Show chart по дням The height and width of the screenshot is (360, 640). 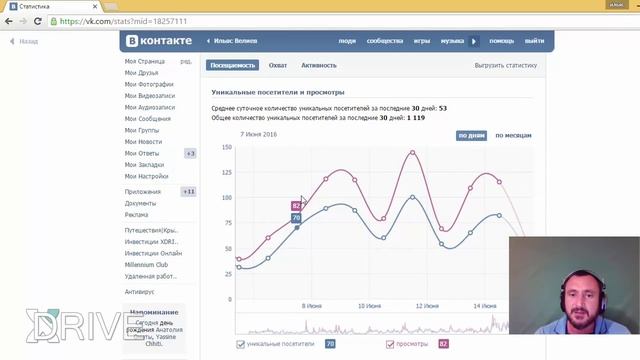pos(471,136)
